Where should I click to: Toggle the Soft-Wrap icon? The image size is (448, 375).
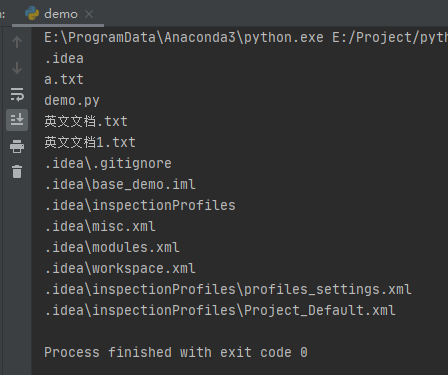(17, 94)
